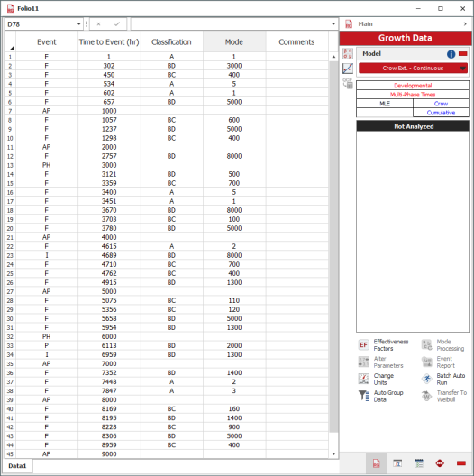474x476 pixels.
Task: Open the Plot icon in control panel
Action: pyautogui.click(x=348, y=69)
